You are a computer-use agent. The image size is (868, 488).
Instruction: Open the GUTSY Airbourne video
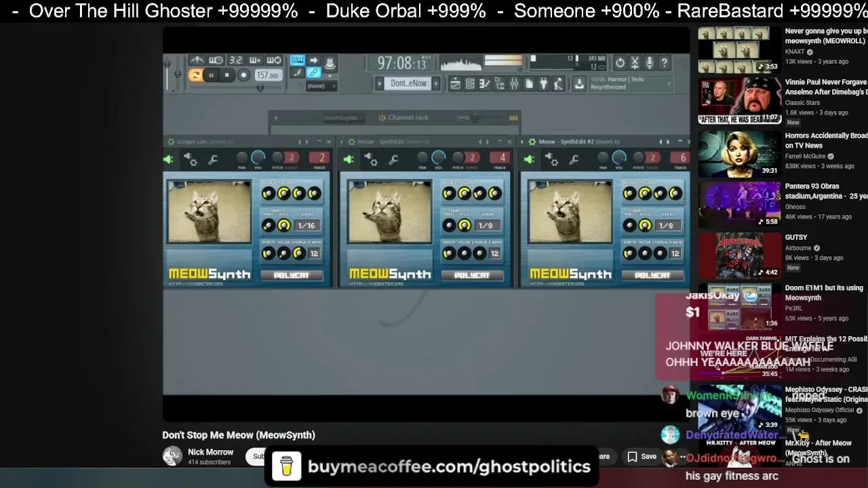(x=740, y=255)
